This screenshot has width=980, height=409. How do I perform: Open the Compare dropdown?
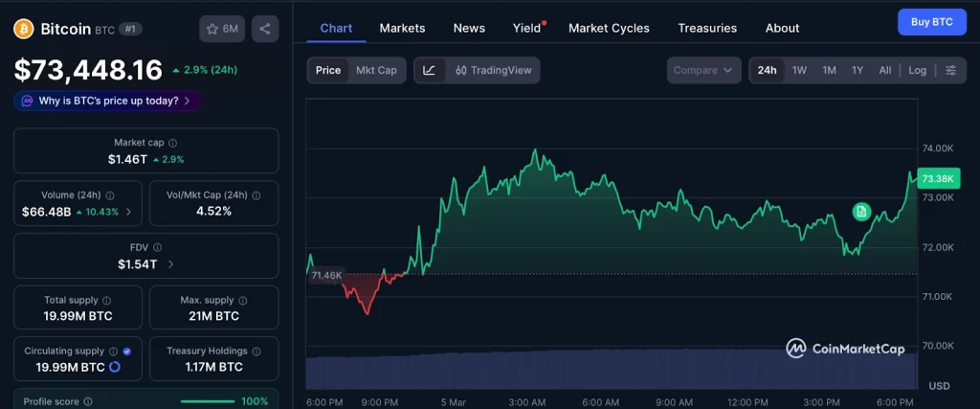703,70
